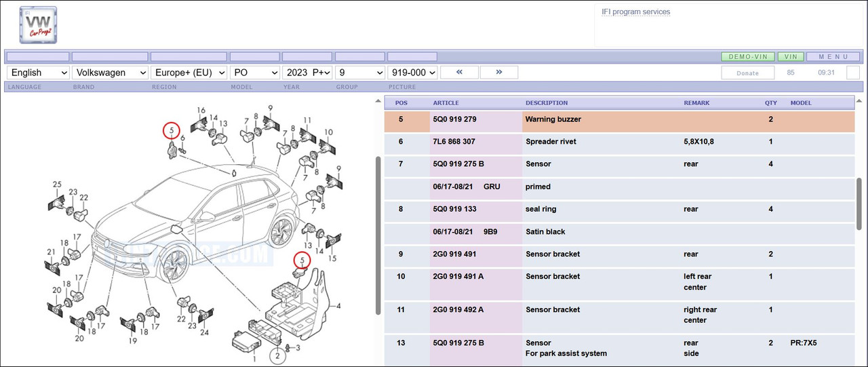The height and width of the screenshot is (367, 868).
Task: Click diagram callout number 6 rivet
Action: [182, 138]
